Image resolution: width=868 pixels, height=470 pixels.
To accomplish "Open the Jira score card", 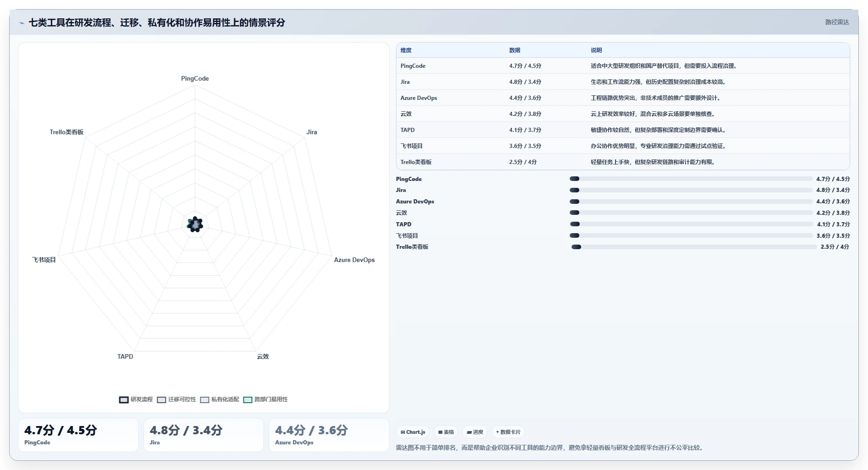I will [203, 435].
